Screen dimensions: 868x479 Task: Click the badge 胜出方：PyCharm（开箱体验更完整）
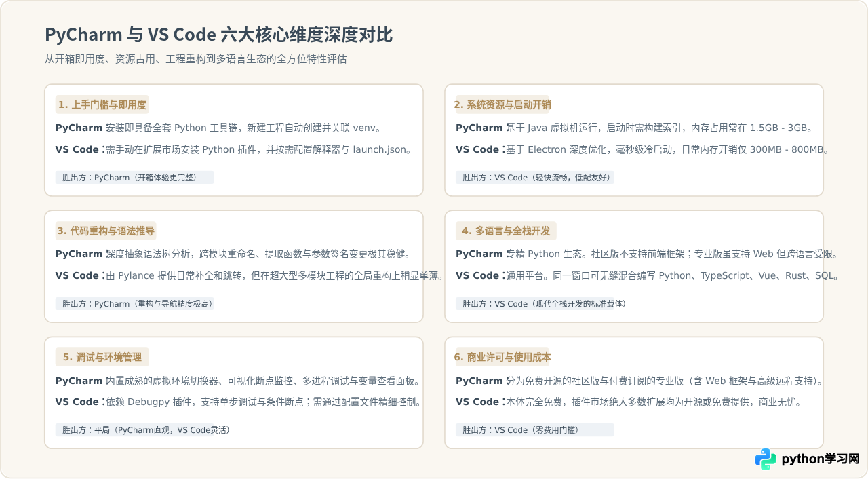click(x=135, y=178)
